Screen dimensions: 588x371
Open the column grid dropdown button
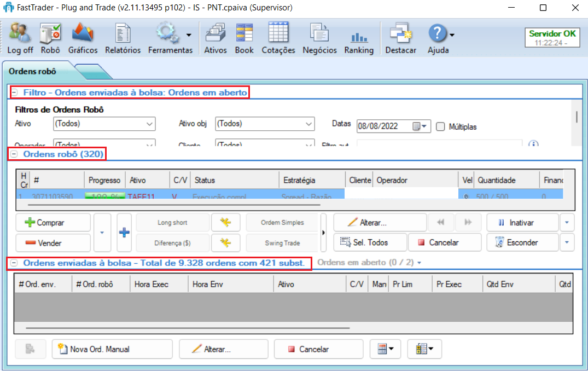pos(424,349)
